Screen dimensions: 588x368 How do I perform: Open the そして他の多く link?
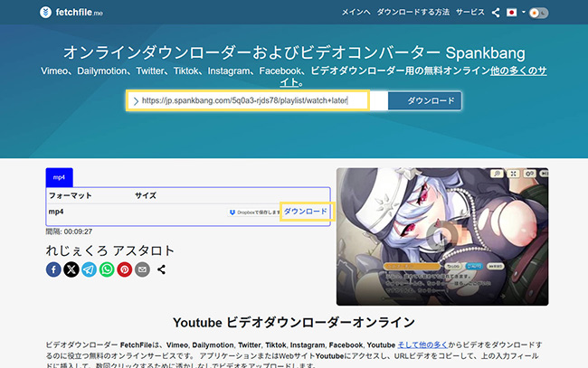pyautogui.click(x=422, y=344)
